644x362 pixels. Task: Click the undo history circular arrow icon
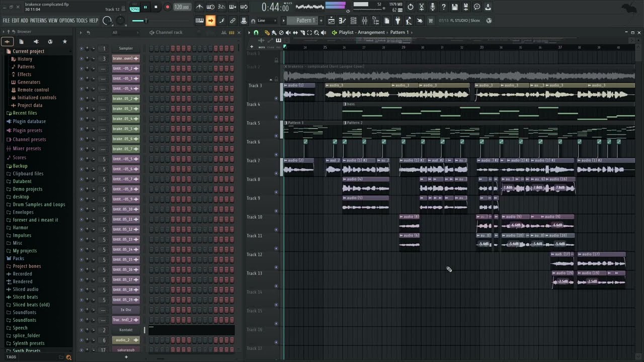point(411,7)
